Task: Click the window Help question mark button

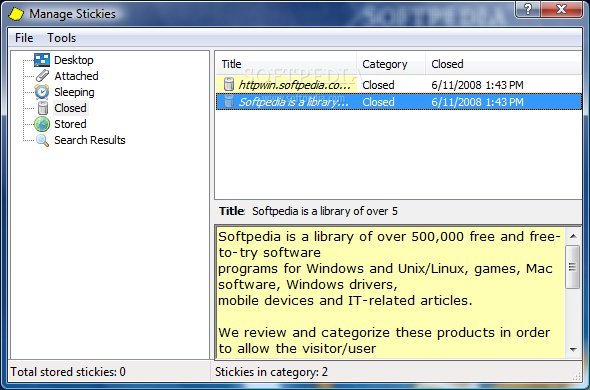Action: pos(528,9)
